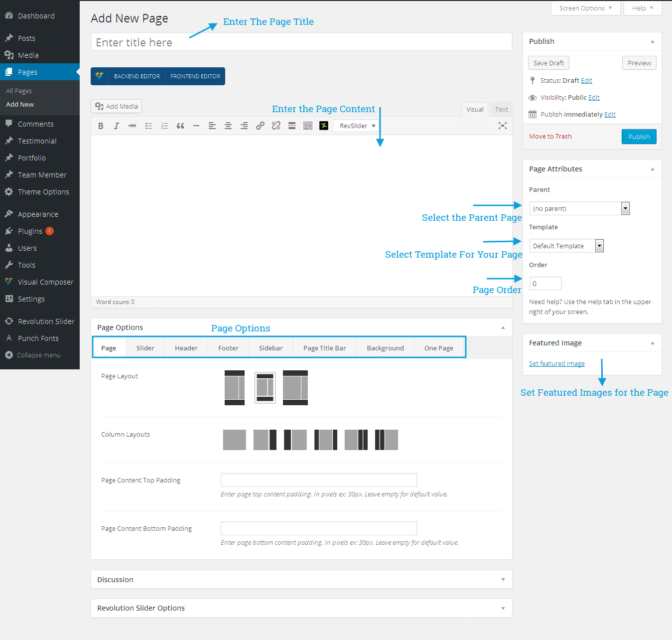Choose the first Page Layout thumbnail

click(235, 387)
